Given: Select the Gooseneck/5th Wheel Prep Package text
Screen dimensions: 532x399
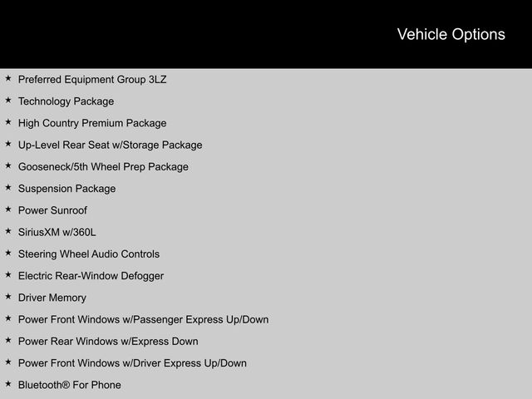Looking at the screenshot, I should click(103, 166).
